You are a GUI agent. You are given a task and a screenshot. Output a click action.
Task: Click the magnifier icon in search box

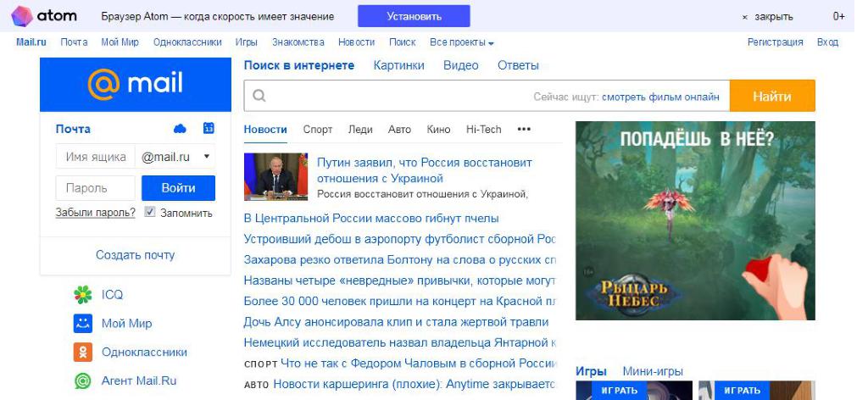tap(259, 97)
